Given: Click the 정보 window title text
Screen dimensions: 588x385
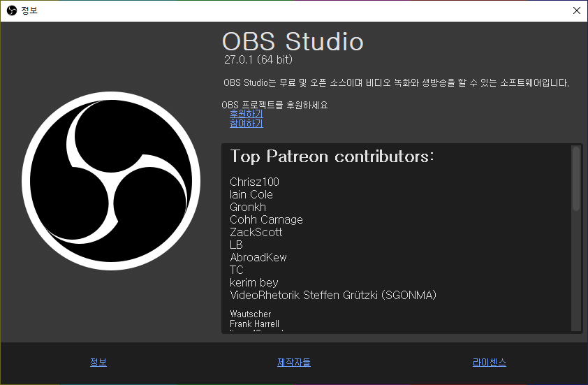Looking at the screenshot, I should pos(29,10).
